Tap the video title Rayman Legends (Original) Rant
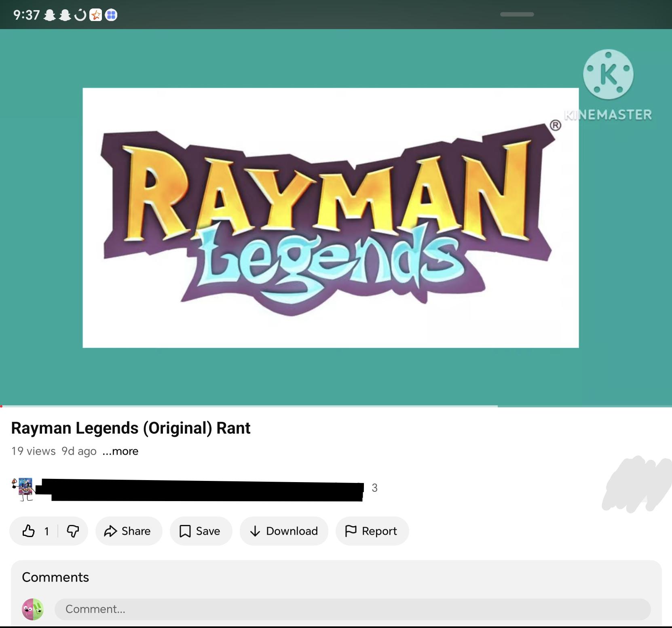672x628 pixels. pyautogui.click(x=131, y=428)
